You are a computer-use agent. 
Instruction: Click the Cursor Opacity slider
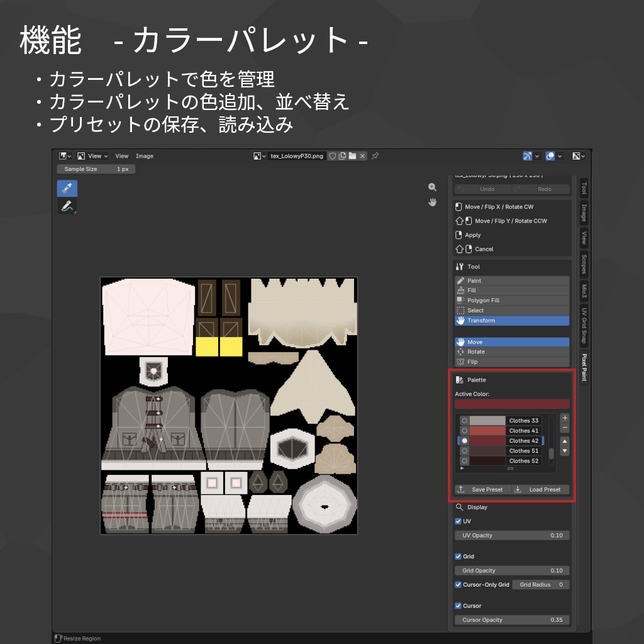click(512, 620)
